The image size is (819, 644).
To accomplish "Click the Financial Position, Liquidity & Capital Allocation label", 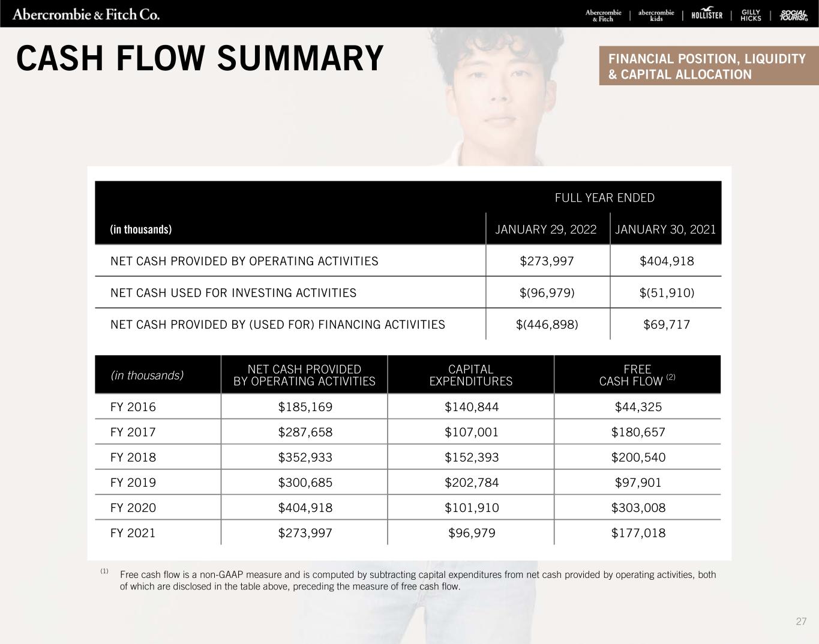I will [707, 66].
